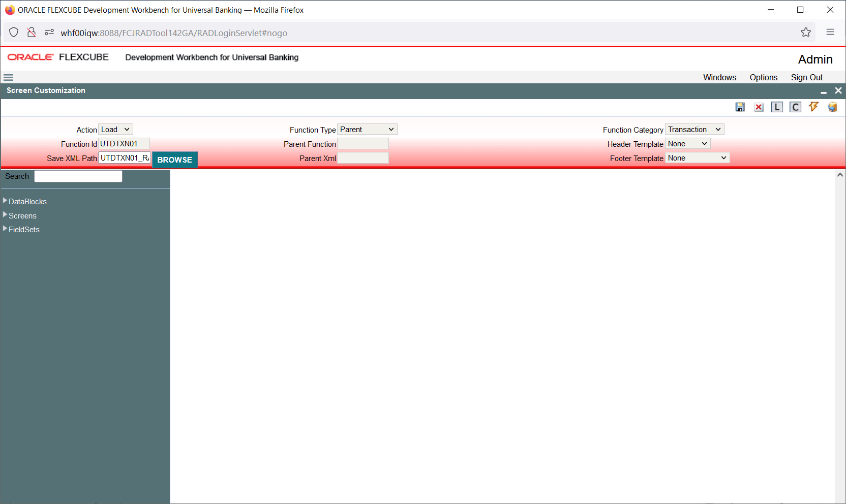Select the DataBlocks label in tree
Screen dimensions: 846x504
27,202
